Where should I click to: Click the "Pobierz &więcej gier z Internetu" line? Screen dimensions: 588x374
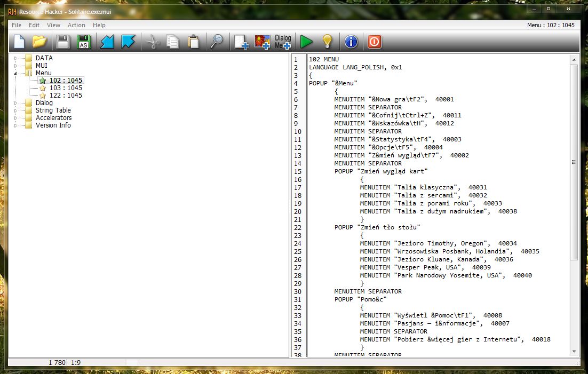[455, 339]
